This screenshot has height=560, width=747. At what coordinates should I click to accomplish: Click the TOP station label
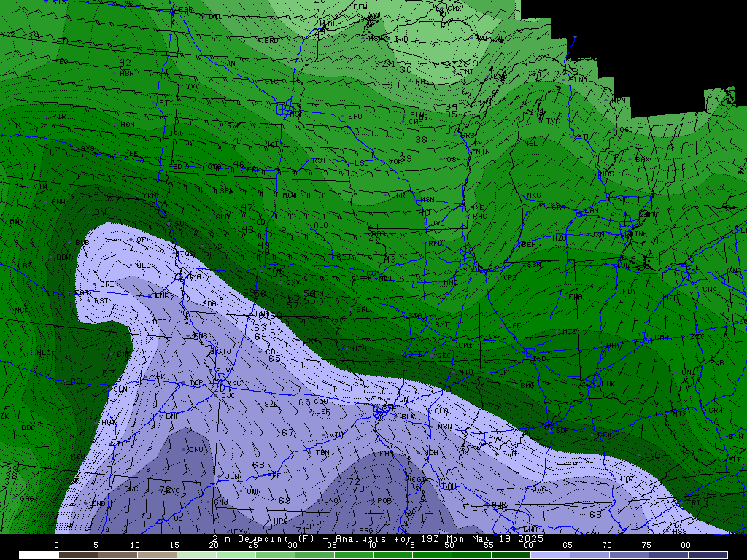tap(196, 383)
